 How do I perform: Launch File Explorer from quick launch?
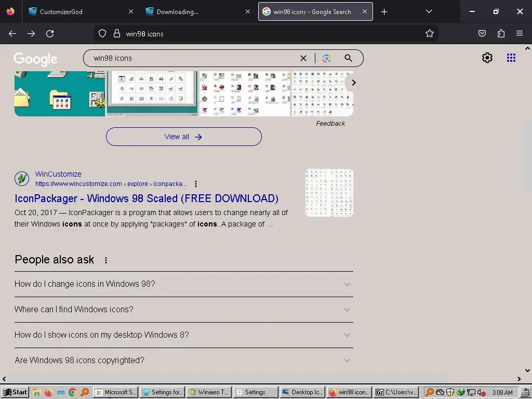(x=37, y=393)
